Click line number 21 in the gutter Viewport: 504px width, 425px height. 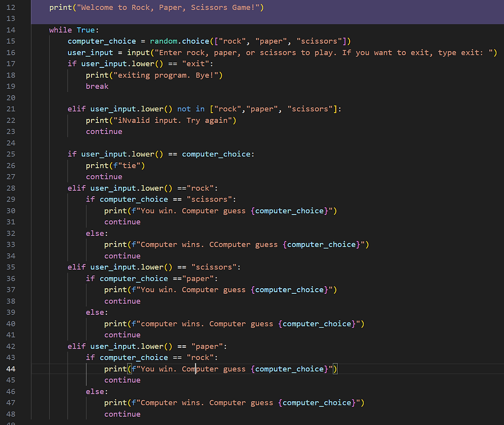click(11, 109)
